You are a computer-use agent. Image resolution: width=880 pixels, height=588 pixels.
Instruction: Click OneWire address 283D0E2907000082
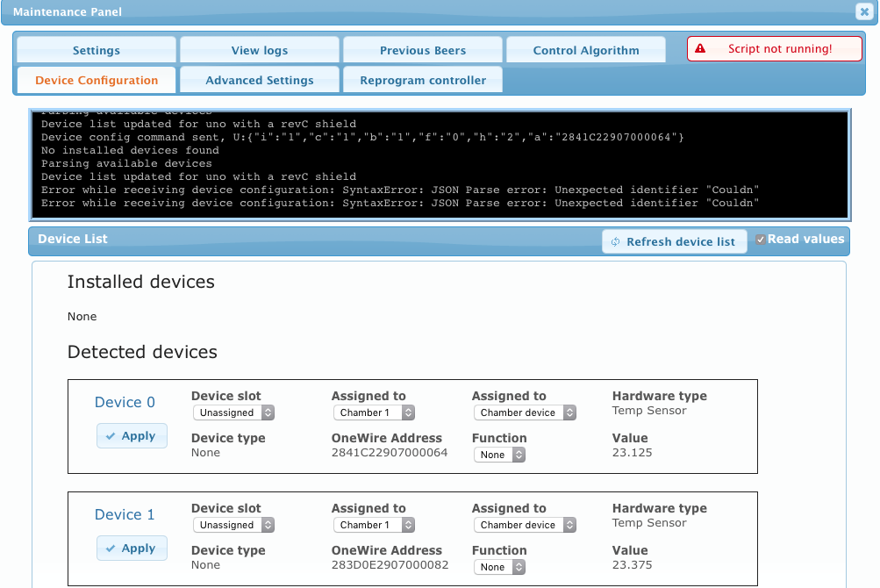click(x=390, y=565)
